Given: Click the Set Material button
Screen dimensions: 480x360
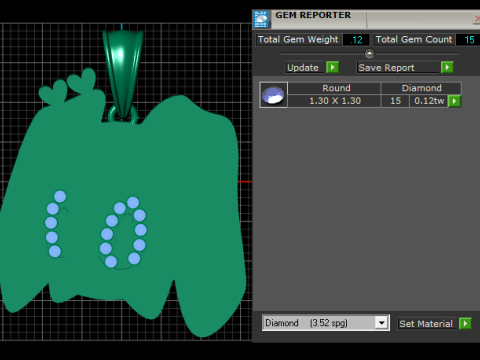Looking at the screenshot, I should (426, 324).
